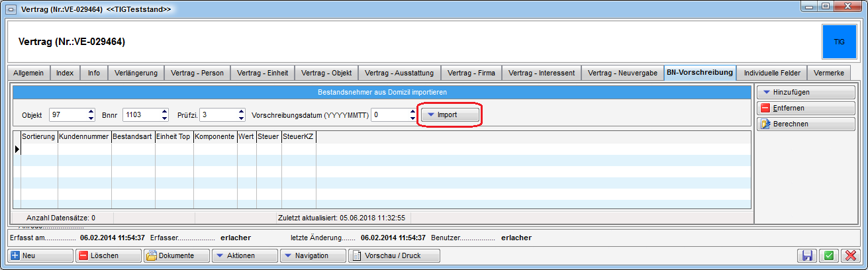
Task: Open the Hinzufügen dropdown button
Action: pos(805,92)
